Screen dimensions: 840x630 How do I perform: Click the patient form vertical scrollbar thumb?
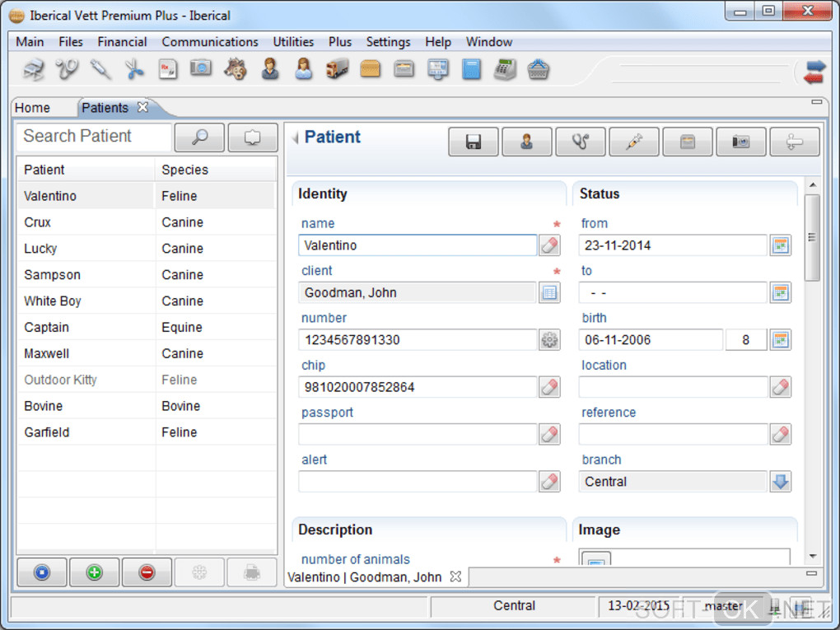(x=812, y=238)
